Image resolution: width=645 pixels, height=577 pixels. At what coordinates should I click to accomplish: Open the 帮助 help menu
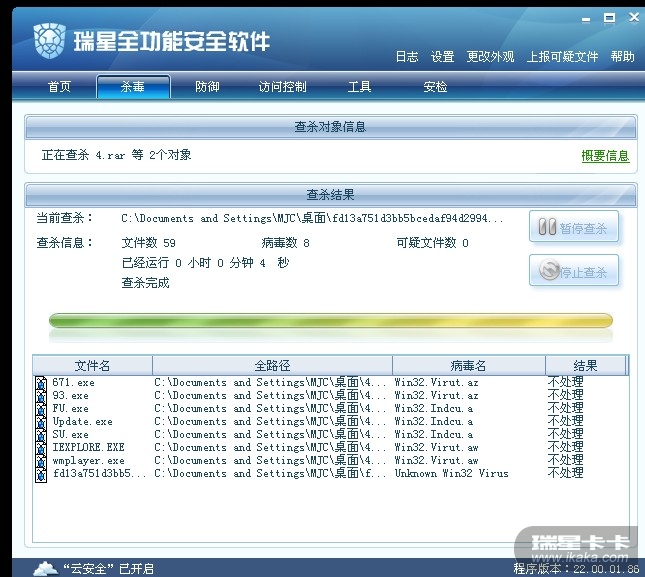(622, 56)
